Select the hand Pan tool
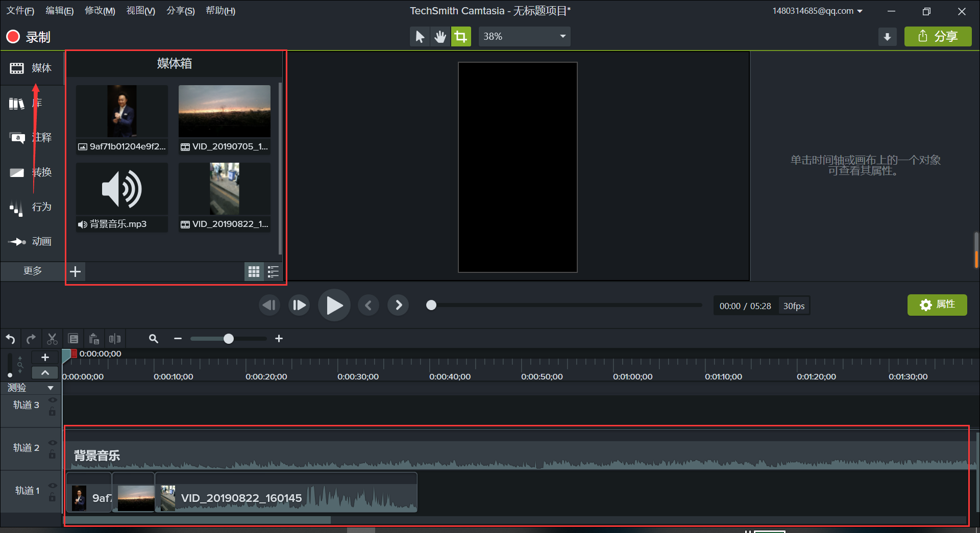 pyautogui.click(x=440, y=37)
